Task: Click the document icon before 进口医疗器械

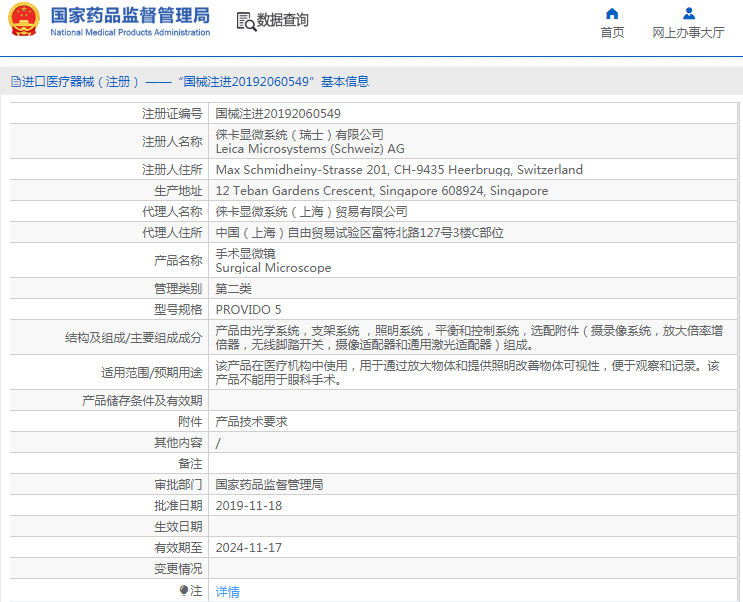Action: pyautogui.click(x=16, y=82)
